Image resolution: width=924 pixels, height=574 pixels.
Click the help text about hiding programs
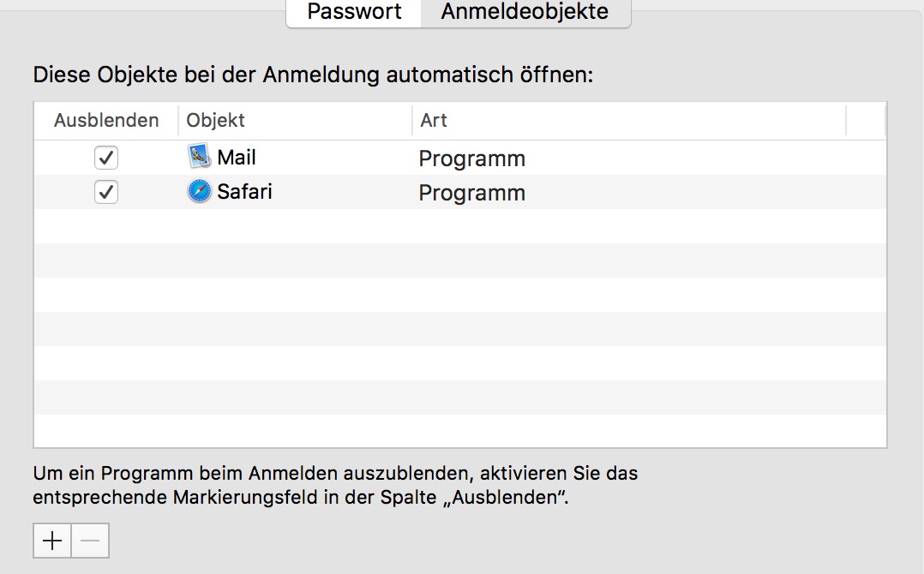(x=335, y=485)
